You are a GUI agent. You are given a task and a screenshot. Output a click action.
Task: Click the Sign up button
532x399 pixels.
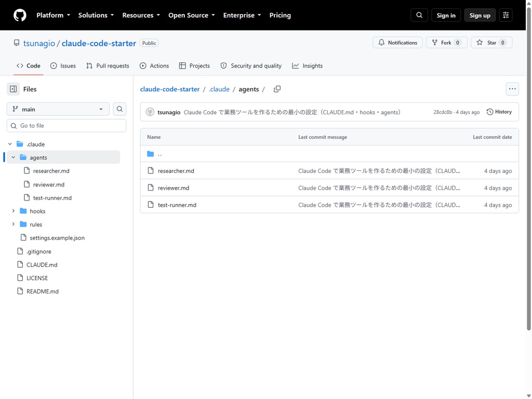point(480,15)
